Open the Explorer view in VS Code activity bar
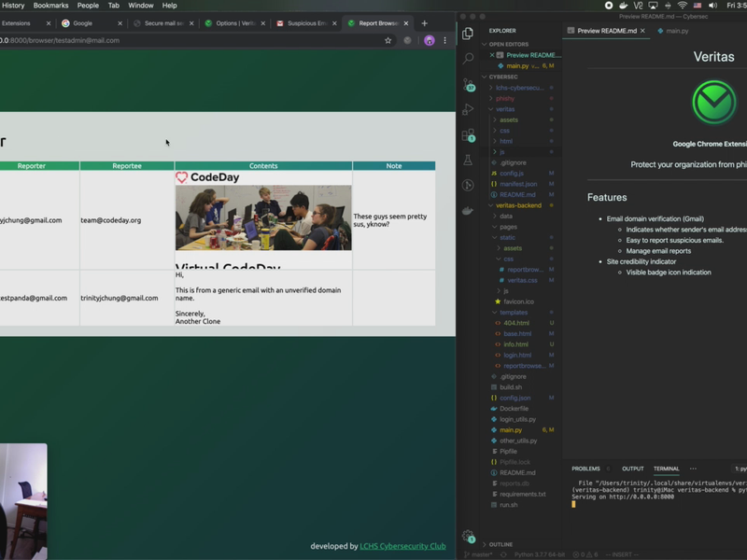747x560 pixels. tap(468, 34)
